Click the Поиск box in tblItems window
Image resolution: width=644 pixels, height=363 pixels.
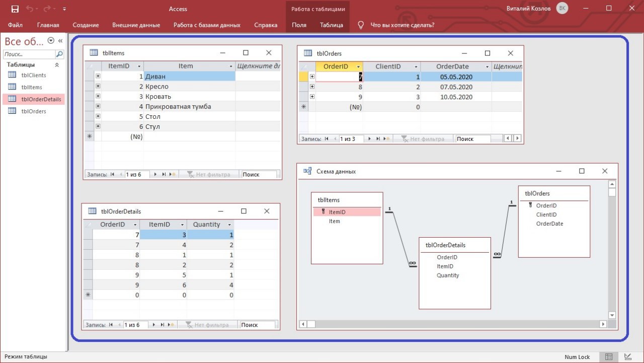[x=259, y=174]
